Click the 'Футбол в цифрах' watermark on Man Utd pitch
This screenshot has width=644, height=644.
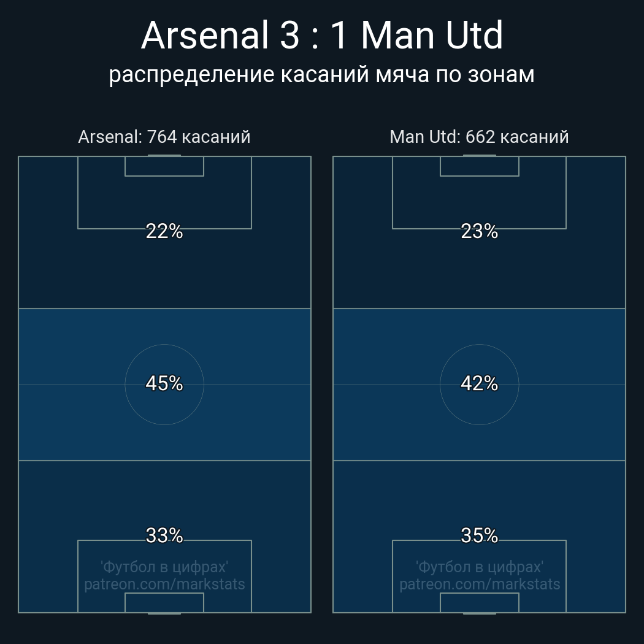click(479, 567)
